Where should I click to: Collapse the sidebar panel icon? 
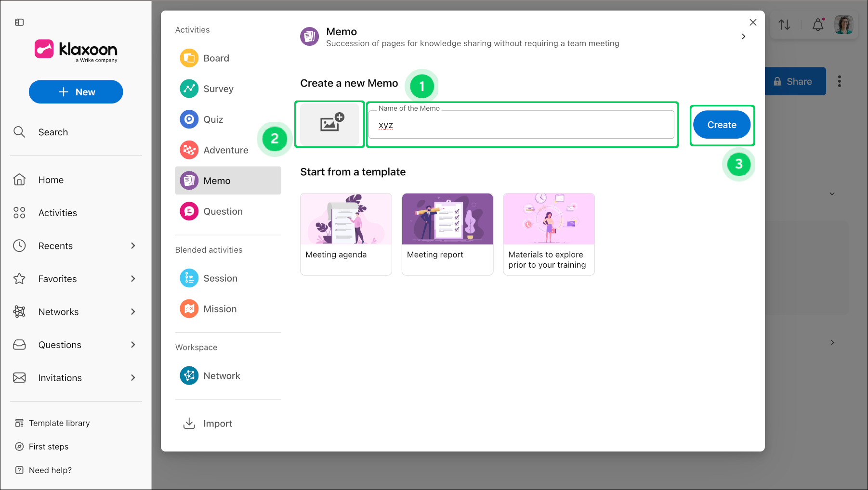pos(19,22)
